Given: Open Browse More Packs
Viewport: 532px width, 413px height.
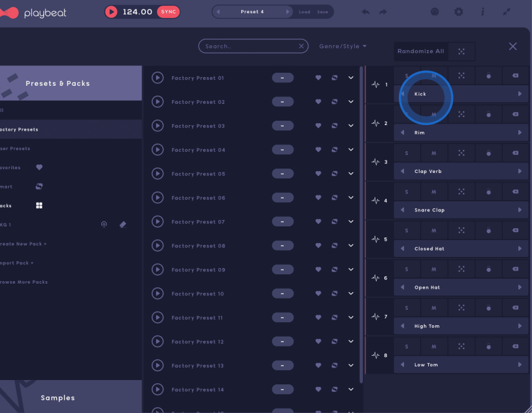Looking at the screenshot, I should click(x=22, y=282).
